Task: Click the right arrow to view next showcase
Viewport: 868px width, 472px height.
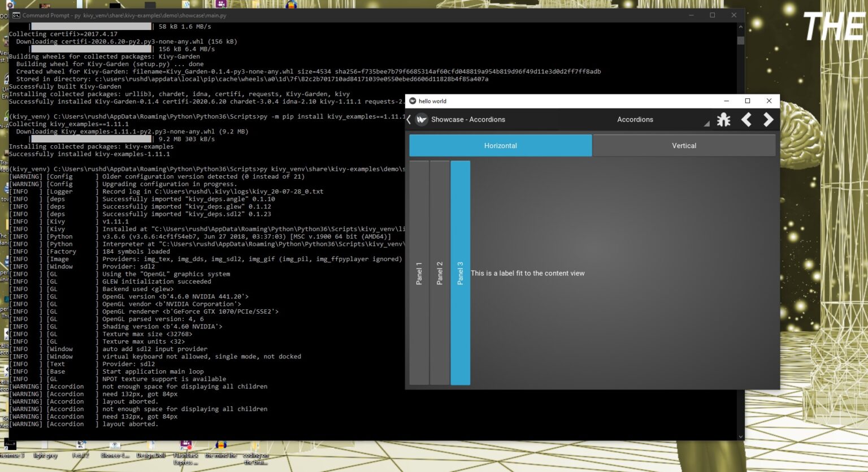Action: point(768,120)
